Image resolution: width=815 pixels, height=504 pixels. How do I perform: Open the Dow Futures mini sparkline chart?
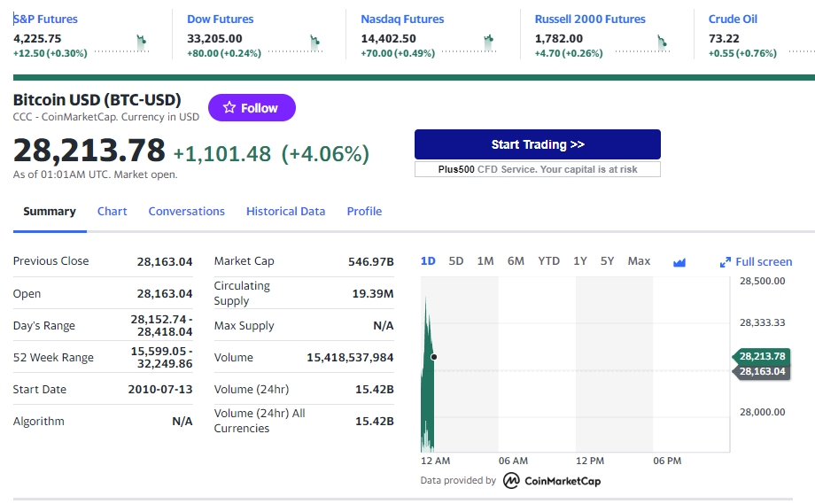coord(296,43)
